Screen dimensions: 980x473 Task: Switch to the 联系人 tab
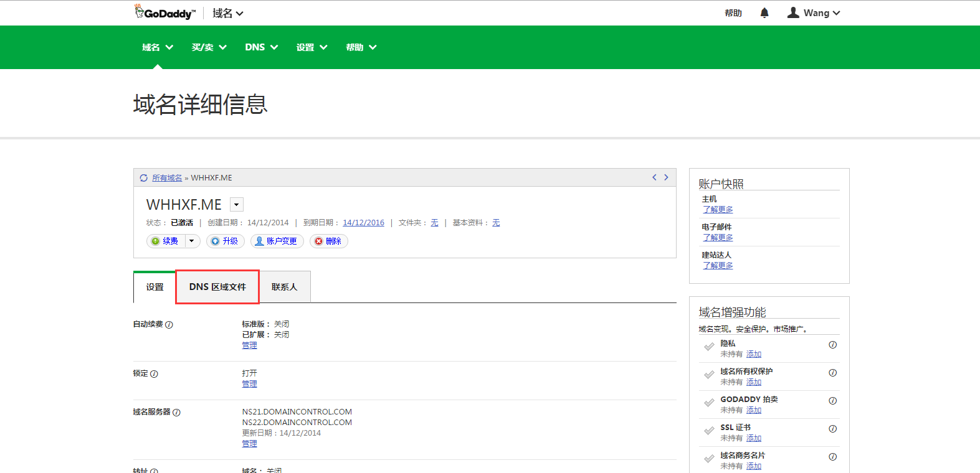point(285,287)
